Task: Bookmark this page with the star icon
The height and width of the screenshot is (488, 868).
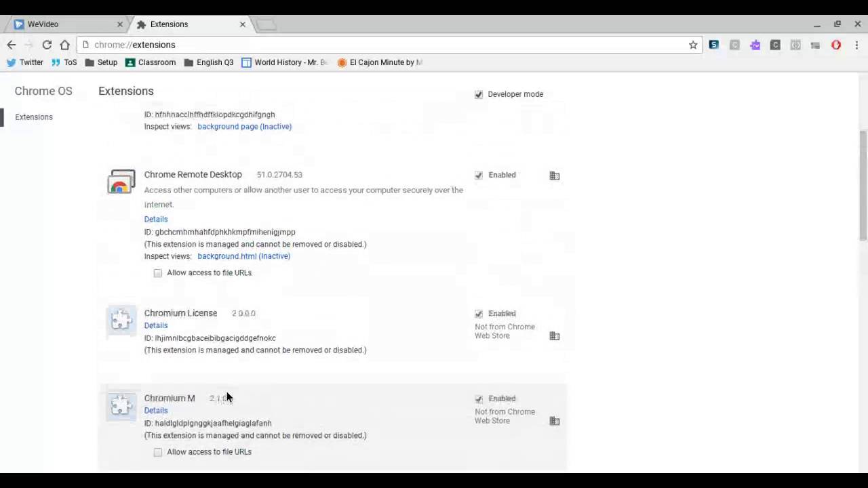Action: [x=693, y=45]
